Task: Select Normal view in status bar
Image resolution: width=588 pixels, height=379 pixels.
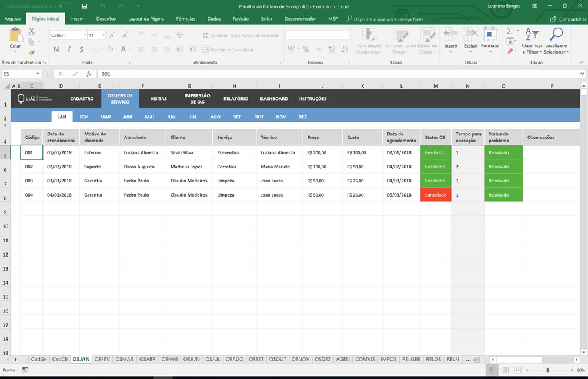Action: click(x=492, y=370)
